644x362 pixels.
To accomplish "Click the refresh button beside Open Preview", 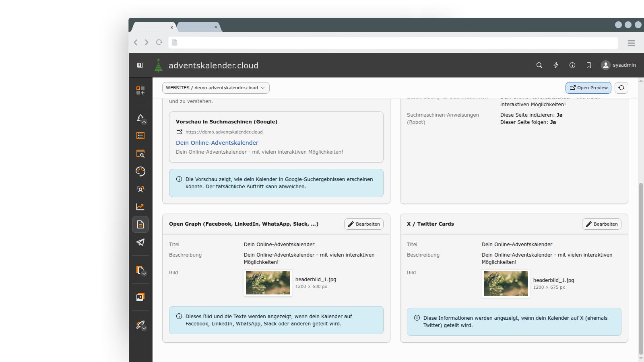I will click(x=621, y=88).
